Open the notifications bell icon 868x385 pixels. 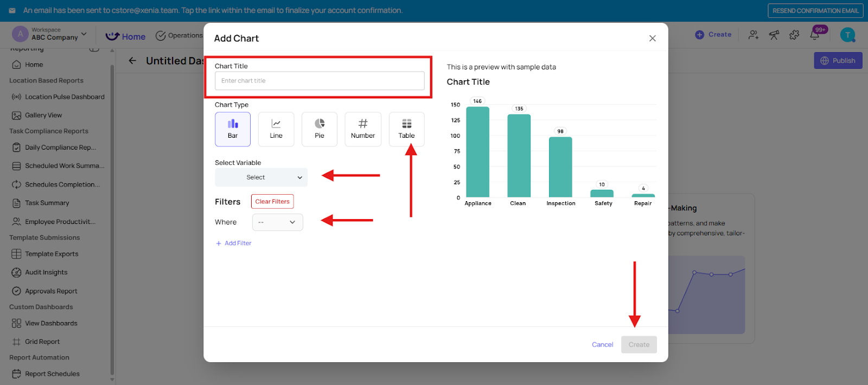pyautogui.click(x=814, y=35)
